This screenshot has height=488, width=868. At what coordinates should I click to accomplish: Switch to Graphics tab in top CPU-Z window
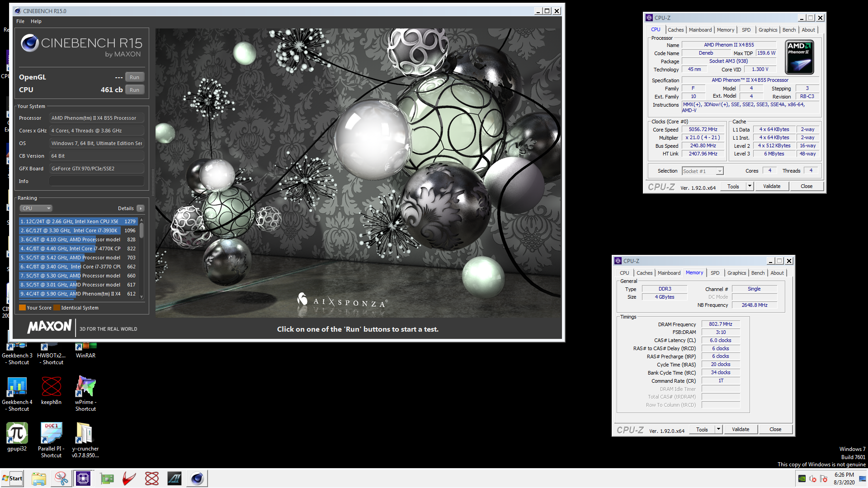coord(768,30)
